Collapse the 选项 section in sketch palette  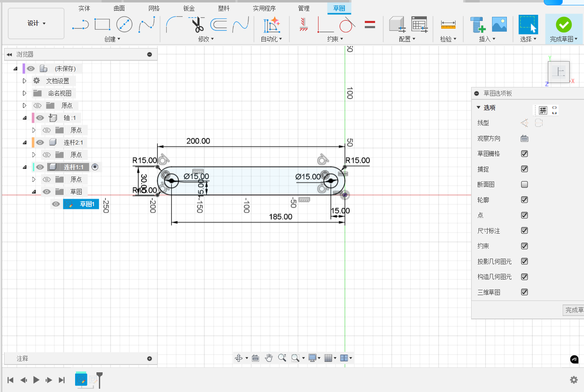click(479, 107)
